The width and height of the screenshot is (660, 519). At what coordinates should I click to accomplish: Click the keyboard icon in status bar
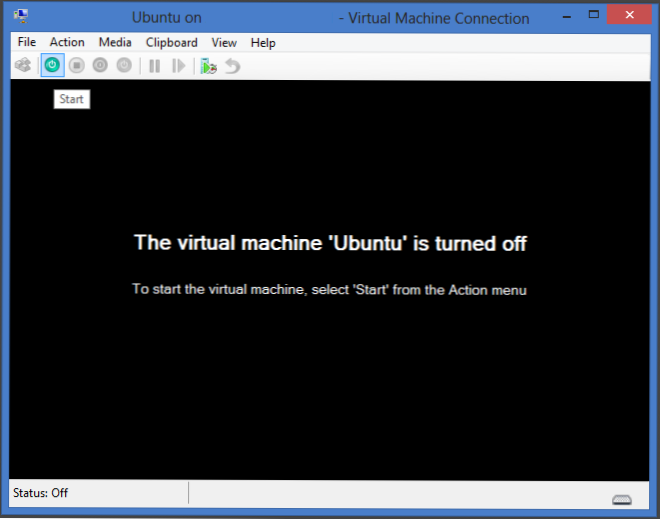(x=622, y=500)
